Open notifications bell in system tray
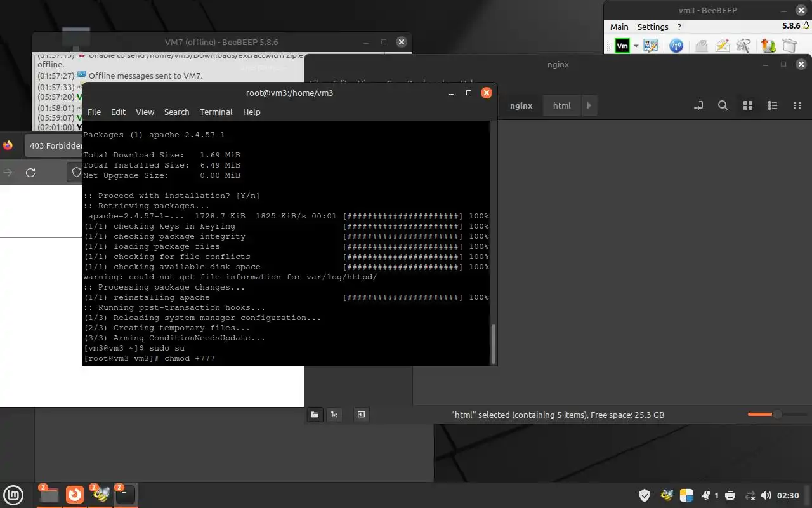This screenshot has width=812, height=508. pos(707,495)
